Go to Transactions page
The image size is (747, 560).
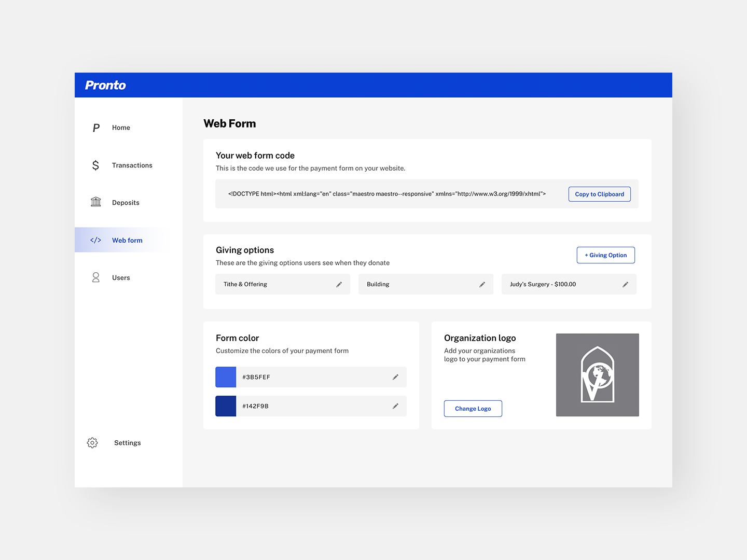[x=132, y=165]
